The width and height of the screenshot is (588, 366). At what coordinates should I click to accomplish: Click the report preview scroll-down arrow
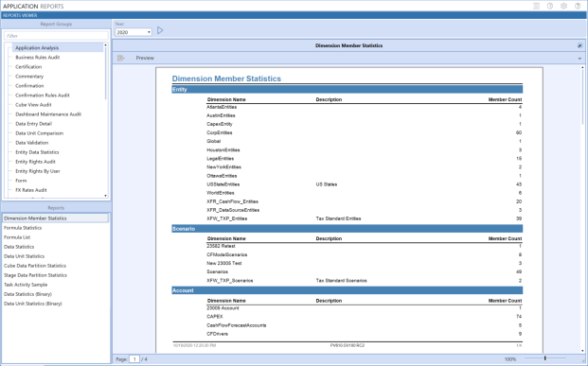tap(582, 351)
